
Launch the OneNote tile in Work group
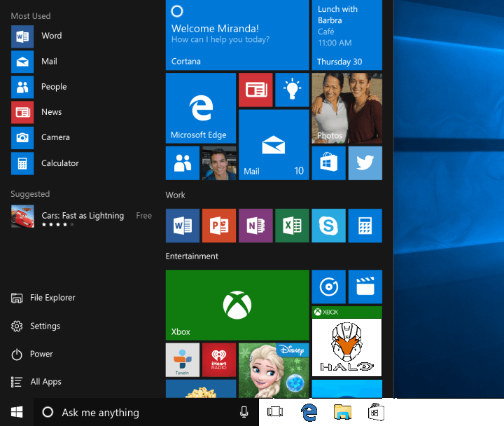point(256,226)
